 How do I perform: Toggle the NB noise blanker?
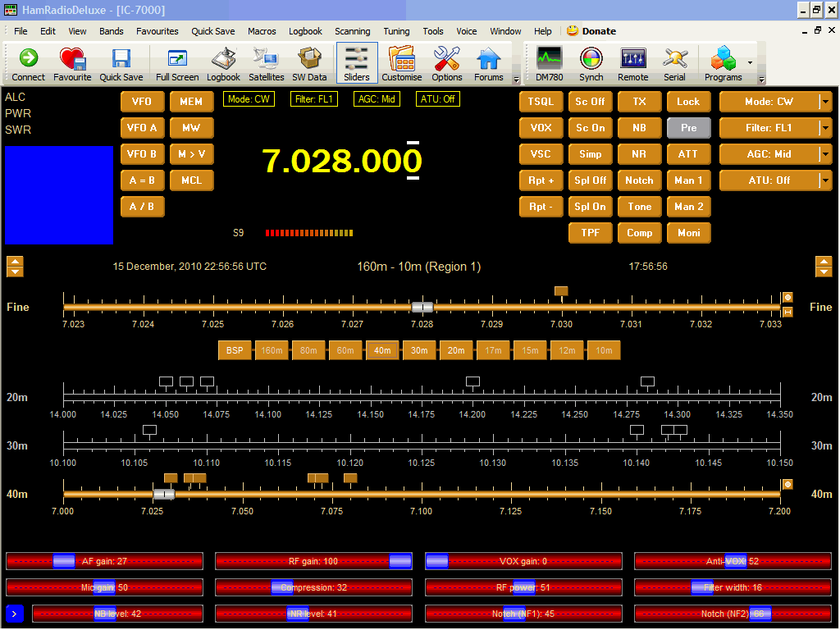[x=639, y=127]
